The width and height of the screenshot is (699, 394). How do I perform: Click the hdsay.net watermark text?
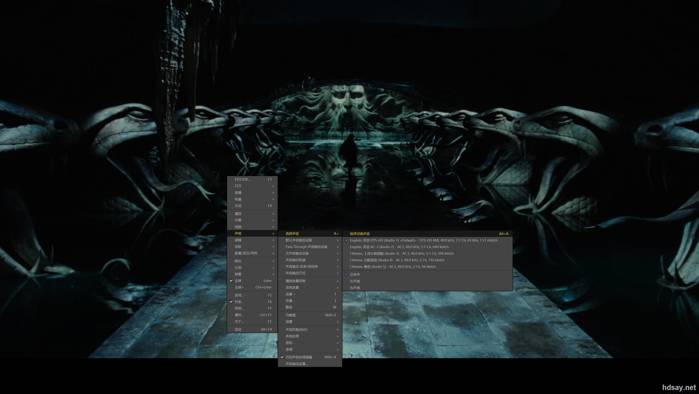pyautogui.click(x=678, y=387)
